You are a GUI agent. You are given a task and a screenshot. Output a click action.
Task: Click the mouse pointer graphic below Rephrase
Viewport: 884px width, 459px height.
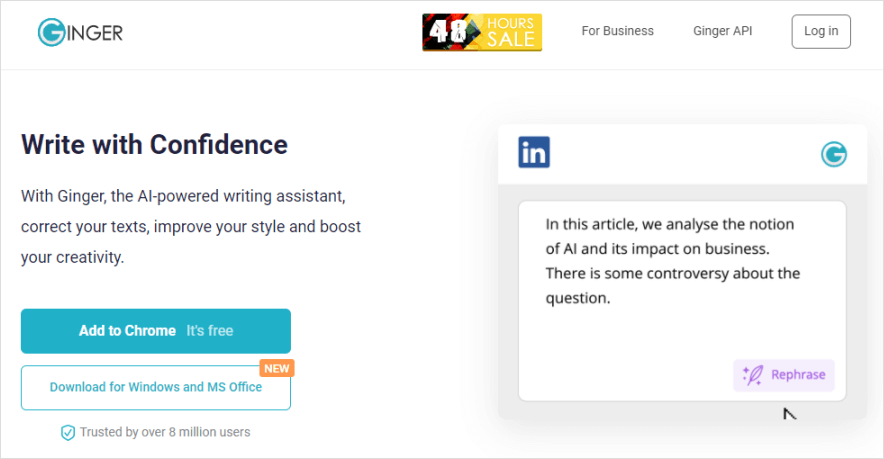[789, 412]
